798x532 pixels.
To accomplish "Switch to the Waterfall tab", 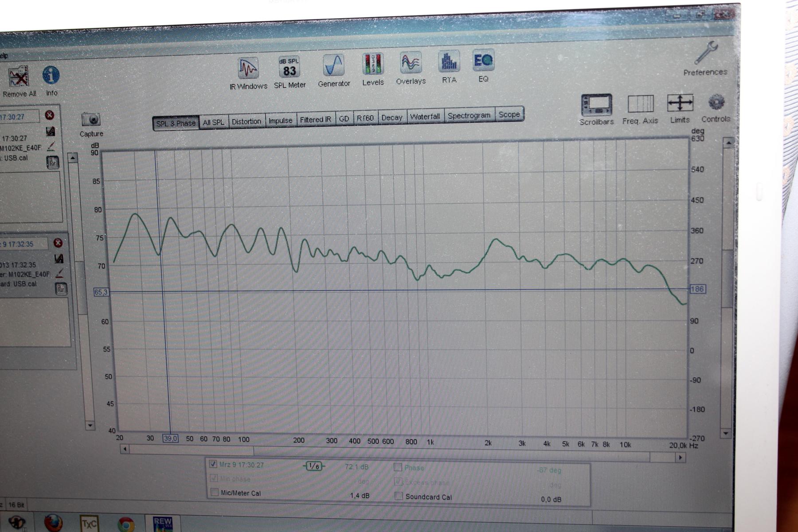I will tap(425, 117).
